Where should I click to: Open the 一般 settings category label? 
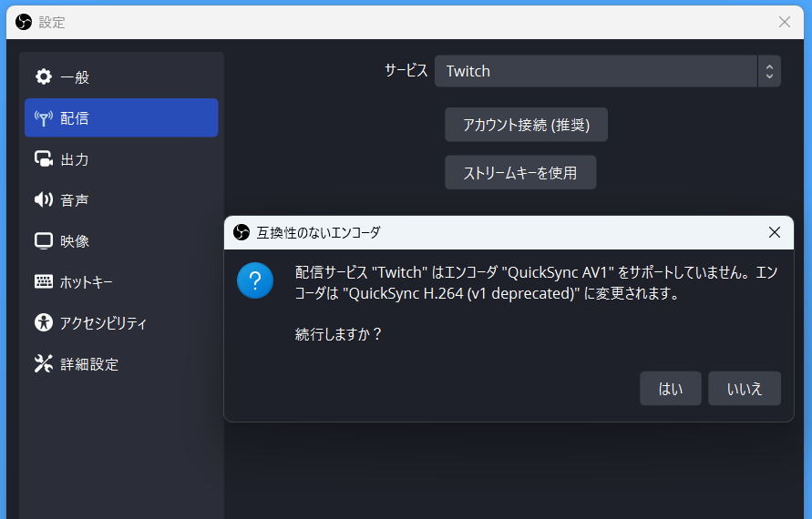click(x=75, y=77)
